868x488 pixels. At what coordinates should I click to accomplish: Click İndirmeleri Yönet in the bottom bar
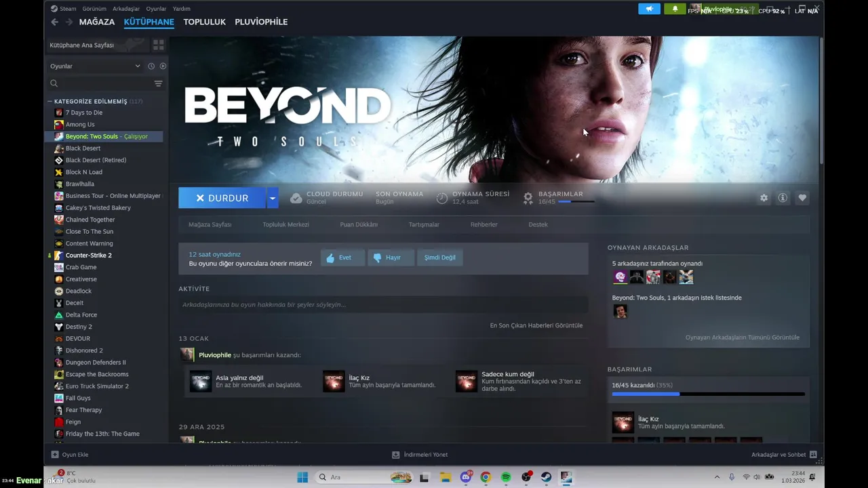420,455
